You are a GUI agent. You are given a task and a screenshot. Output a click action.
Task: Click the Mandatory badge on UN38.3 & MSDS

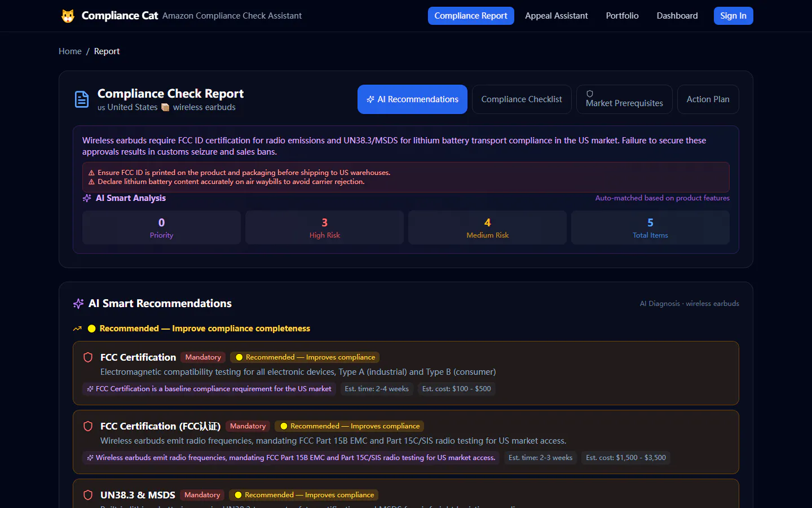tap(202, 495)
